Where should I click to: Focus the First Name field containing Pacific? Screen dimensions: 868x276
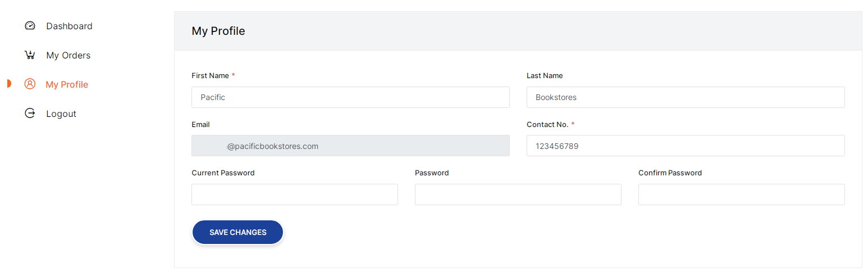point(350,97)
